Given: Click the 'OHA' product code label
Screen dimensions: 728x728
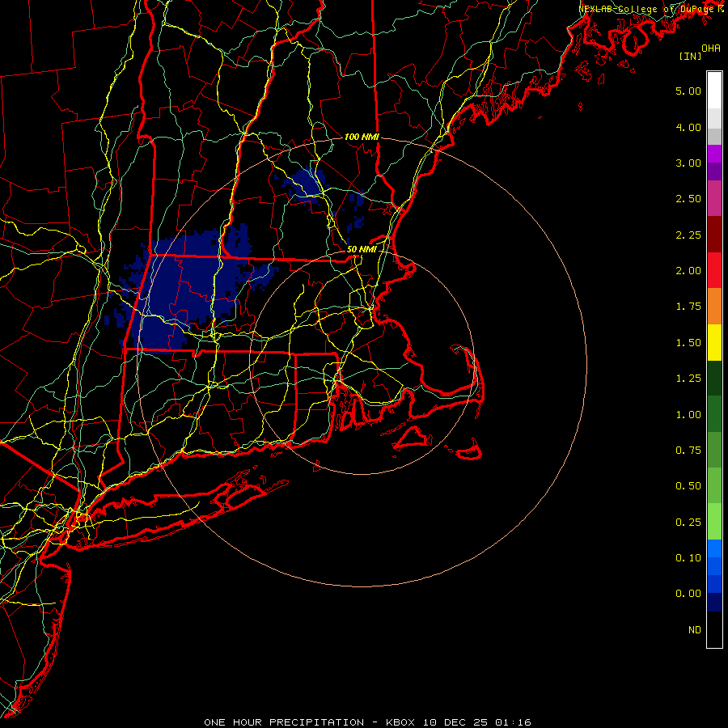Looking at the screenshot, I should click(x=711, y=48).
